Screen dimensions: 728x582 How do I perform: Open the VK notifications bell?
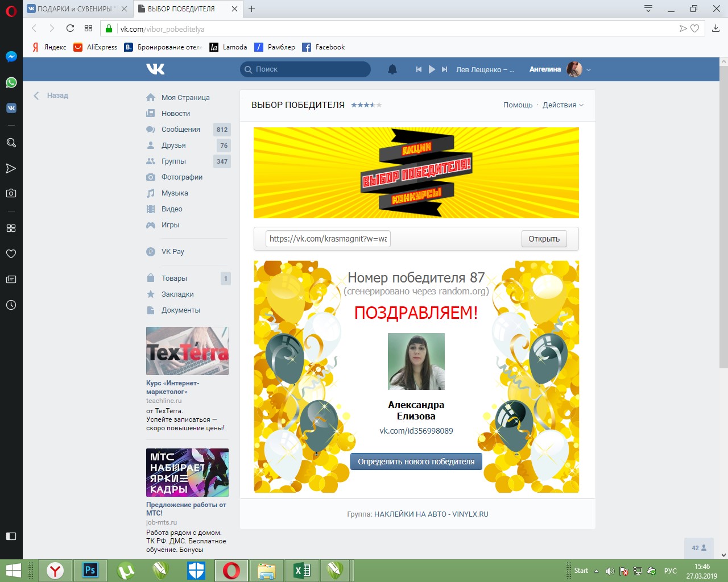pos(392,69)
